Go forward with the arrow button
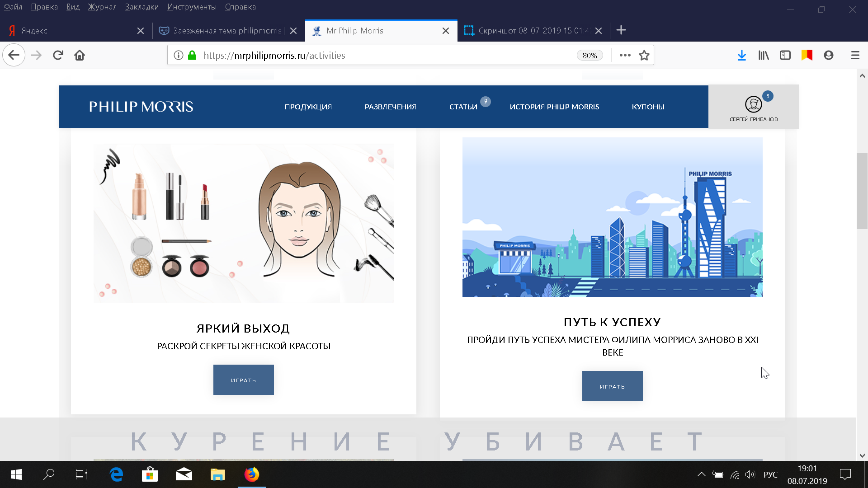 36,55
